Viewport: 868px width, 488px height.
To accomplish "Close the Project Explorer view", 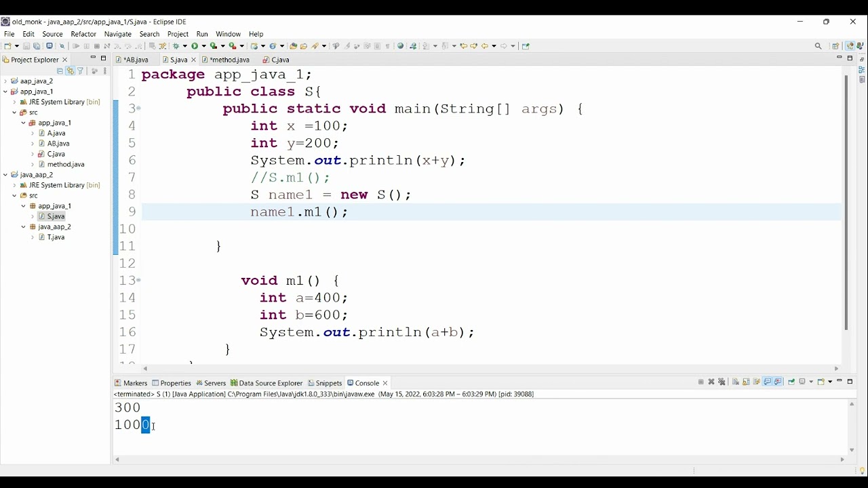I will click(65, 60).
